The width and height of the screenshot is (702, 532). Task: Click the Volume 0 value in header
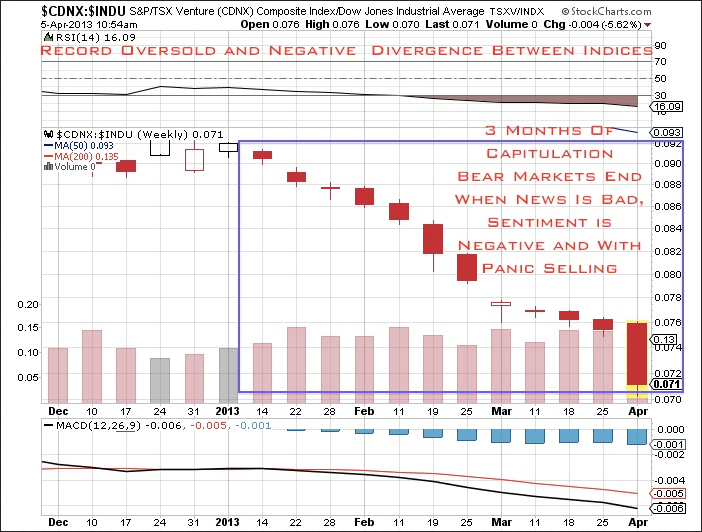[x=511, y=25]
